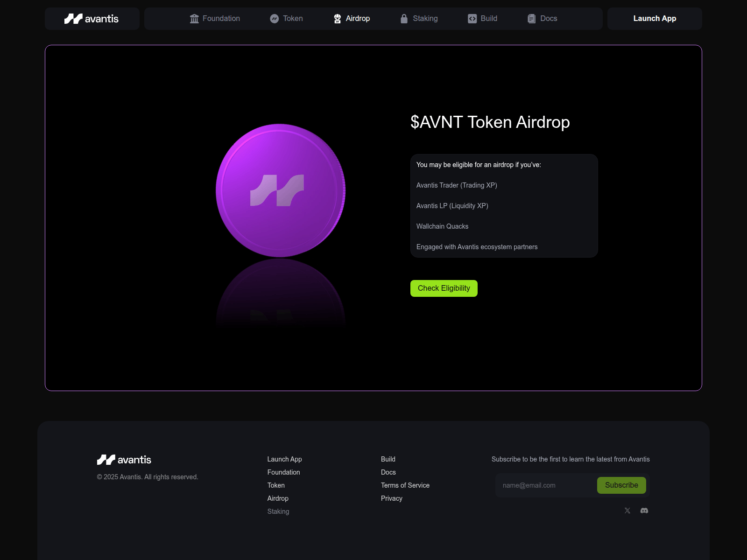Screen dimensions: 747x560
Task: Click the Avantis logo in the header
Action: coord(92,19)
